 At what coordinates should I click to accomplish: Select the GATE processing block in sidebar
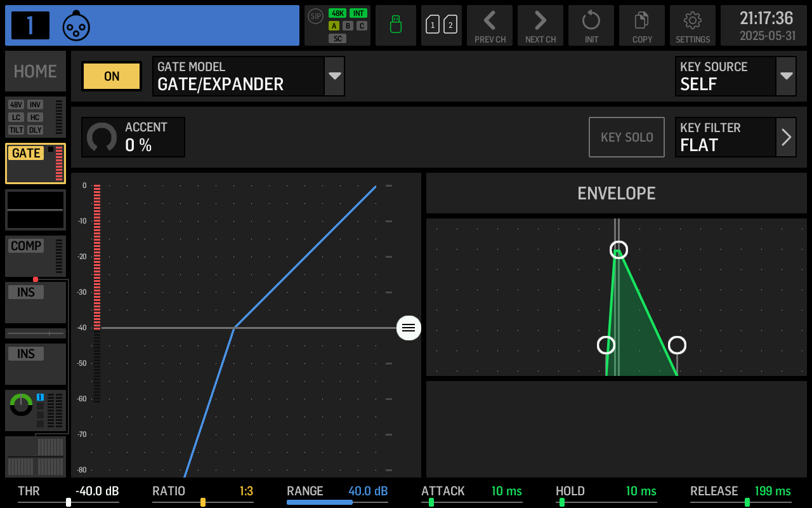tap(35, 163)
